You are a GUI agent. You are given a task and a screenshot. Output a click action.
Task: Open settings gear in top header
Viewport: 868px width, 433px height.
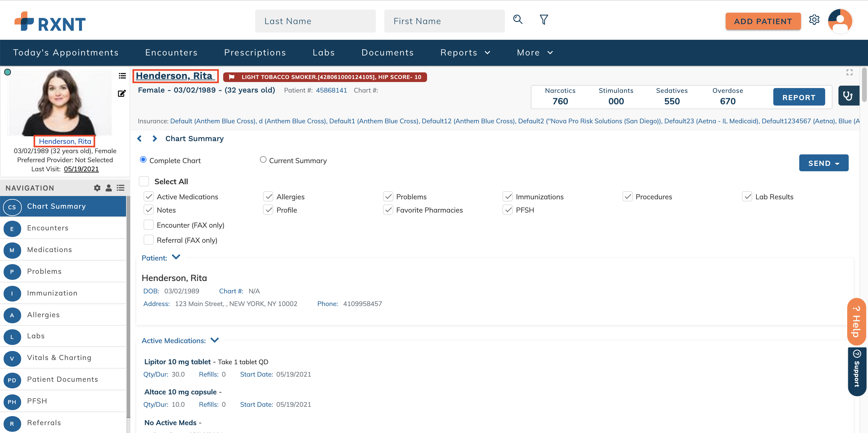814,20
